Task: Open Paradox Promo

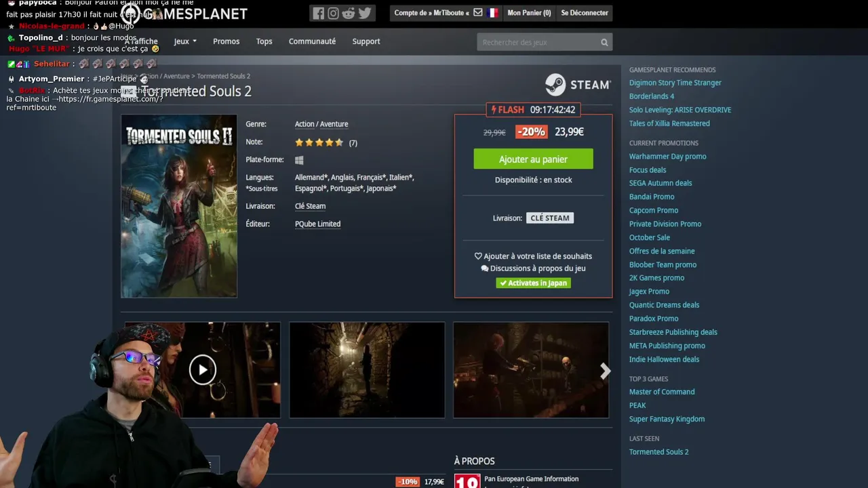Action: tap(654, 319)
